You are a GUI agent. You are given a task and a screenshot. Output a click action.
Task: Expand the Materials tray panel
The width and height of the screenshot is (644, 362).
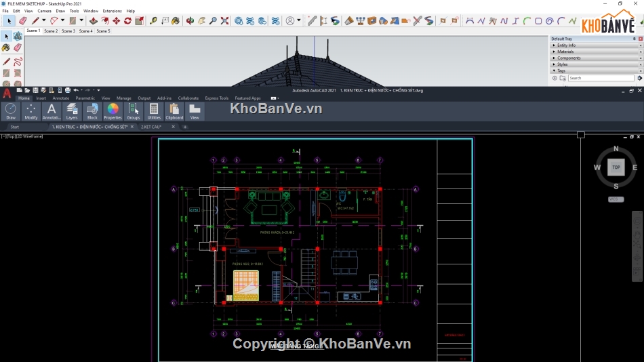[x=596, y=52]
